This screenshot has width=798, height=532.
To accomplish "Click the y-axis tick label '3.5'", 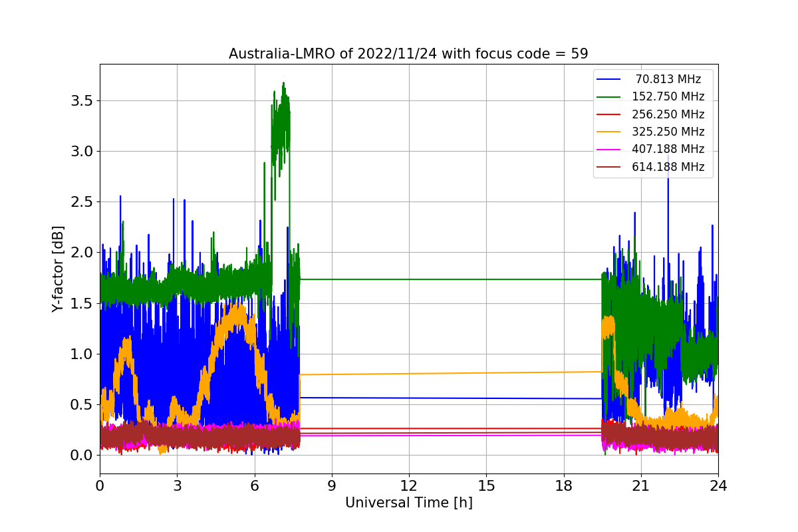I will click(82, 100).
